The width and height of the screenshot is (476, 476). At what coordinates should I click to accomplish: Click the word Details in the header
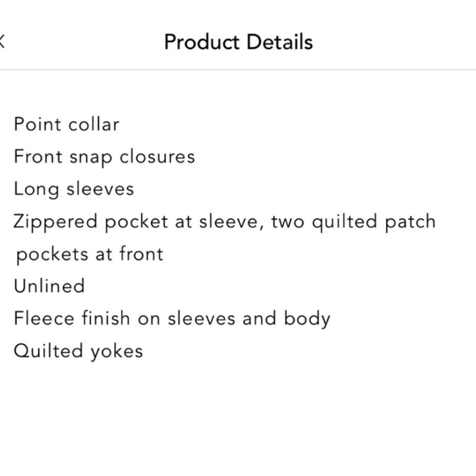point(280,42)
